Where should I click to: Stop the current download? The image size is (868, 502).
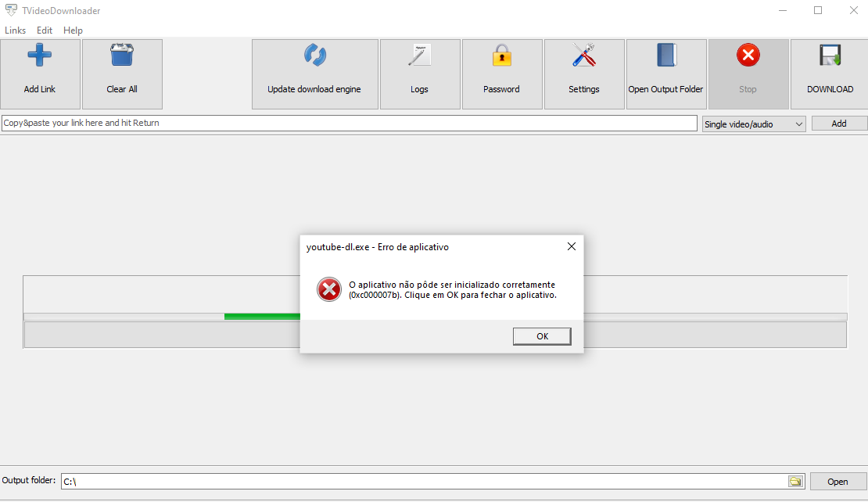[x=748, y=74]
